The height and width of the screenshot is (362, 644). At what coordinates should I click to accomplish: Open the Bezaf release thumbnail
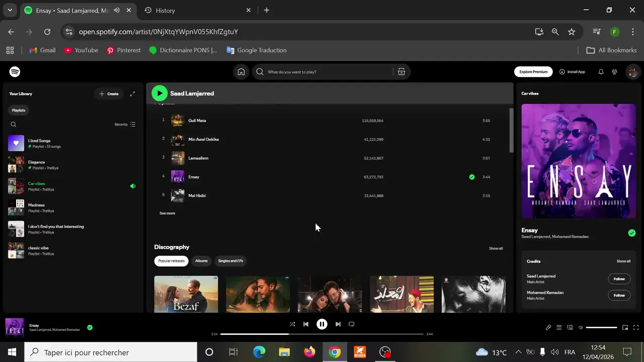(186, 294)
